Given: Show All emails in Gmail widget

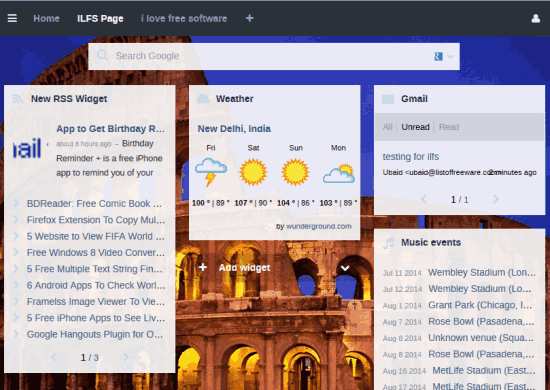Looking at the screenshot, I should tap(387, 127).
